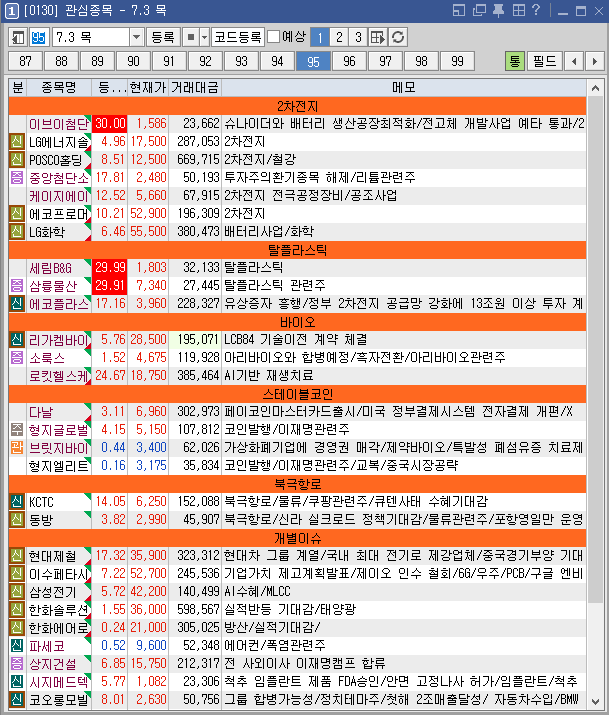Click the 등록 button

(x=163, y=37)
